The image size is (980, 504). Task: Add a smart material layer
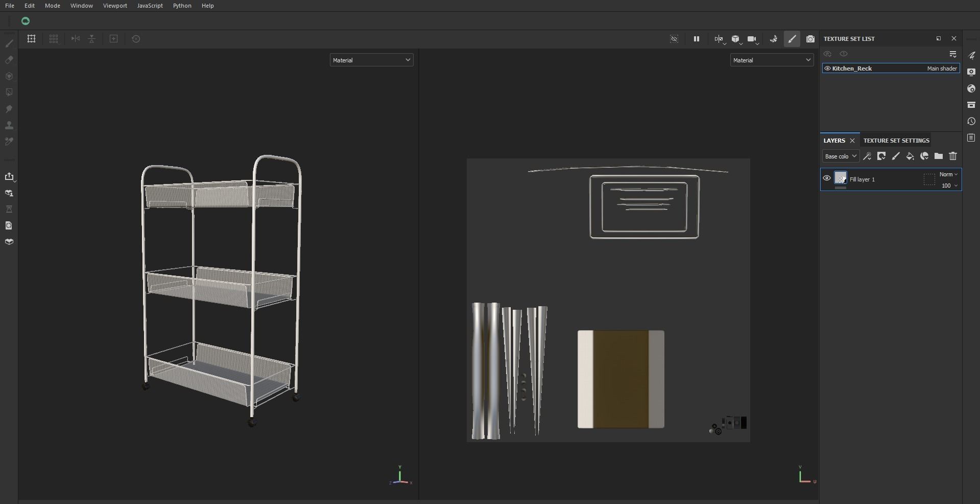coord(924,156)
